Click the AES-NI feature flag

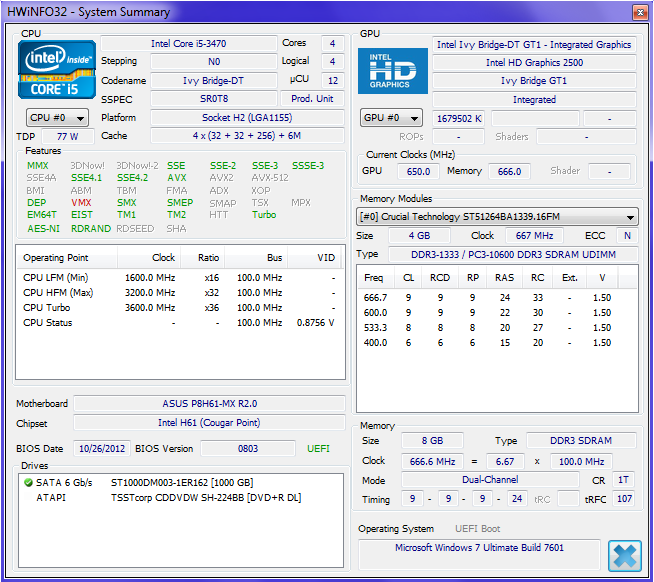point(43,229)
